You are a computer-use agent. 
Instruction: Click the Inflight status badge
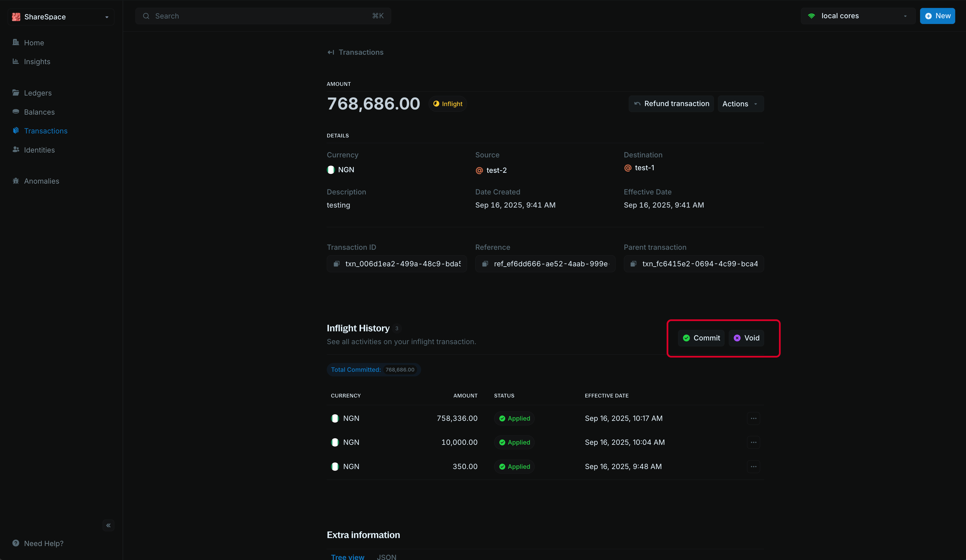click(447, 104)
